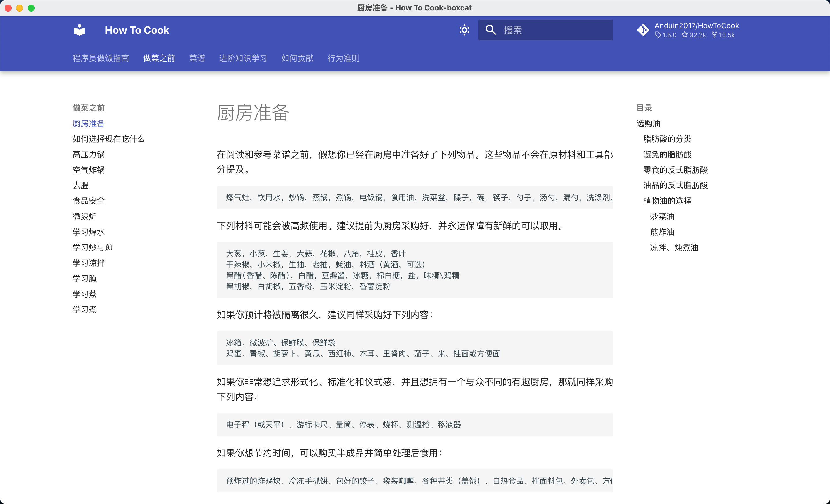Navigate to 食品安全 in sidebar
Screen dimensions: 830x504
coord(88,201)
